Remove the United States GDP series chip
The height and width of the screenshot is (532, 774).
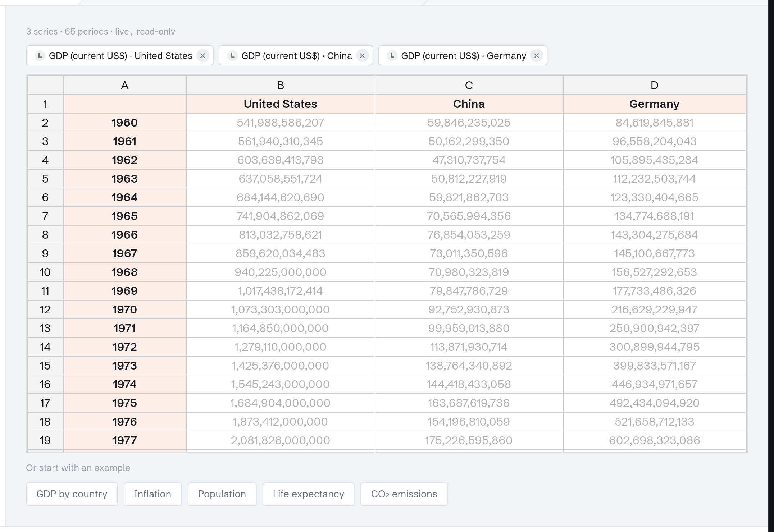pyautogui.click(x=202, y=56)
